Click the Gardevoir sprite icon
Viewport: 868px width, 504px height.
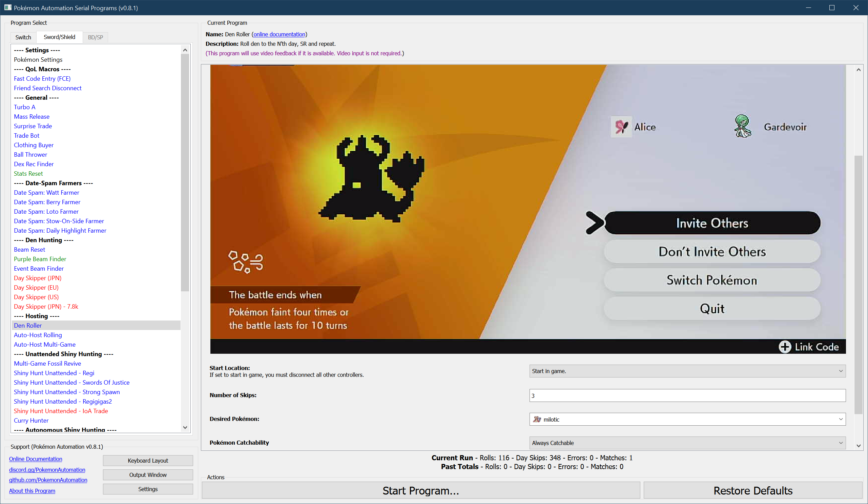pyautogui.click(x=742, y=127)
